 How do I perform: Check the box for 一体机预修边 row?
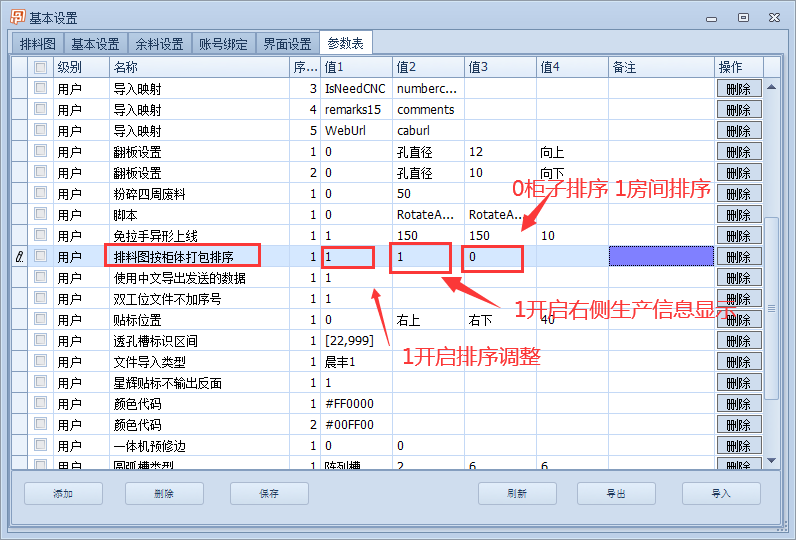(x=41, y=446)
